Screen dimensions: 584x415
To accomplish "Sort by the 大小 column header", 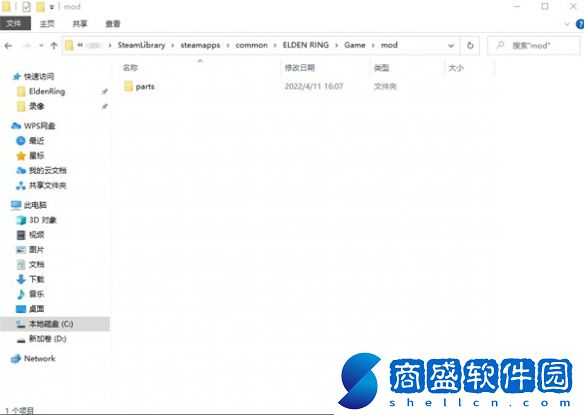I will click(456, 68).
